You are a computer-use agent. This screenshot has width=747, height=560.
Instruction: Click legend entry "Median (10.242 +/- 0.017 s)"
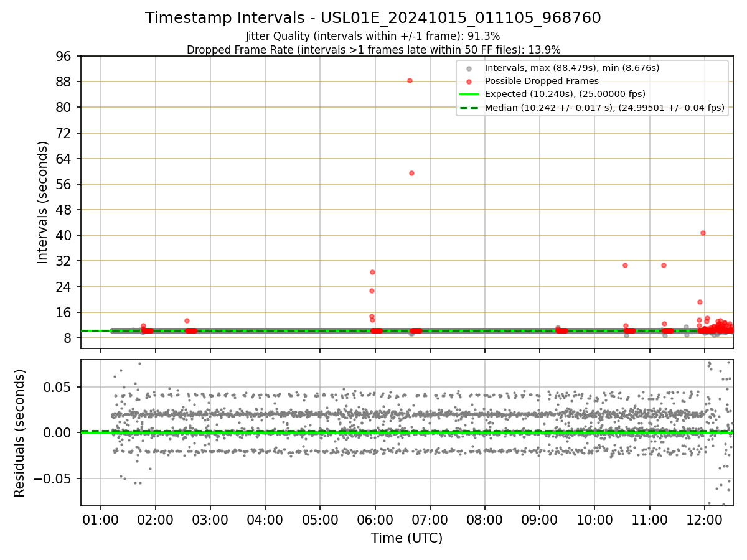click(604, 108)
